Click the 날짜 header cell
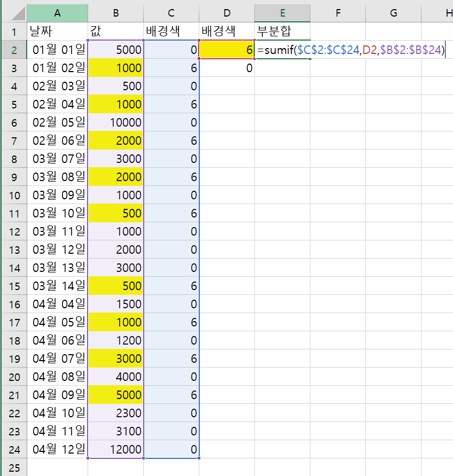Screen dimensions: 453x476 pos(57,32)
